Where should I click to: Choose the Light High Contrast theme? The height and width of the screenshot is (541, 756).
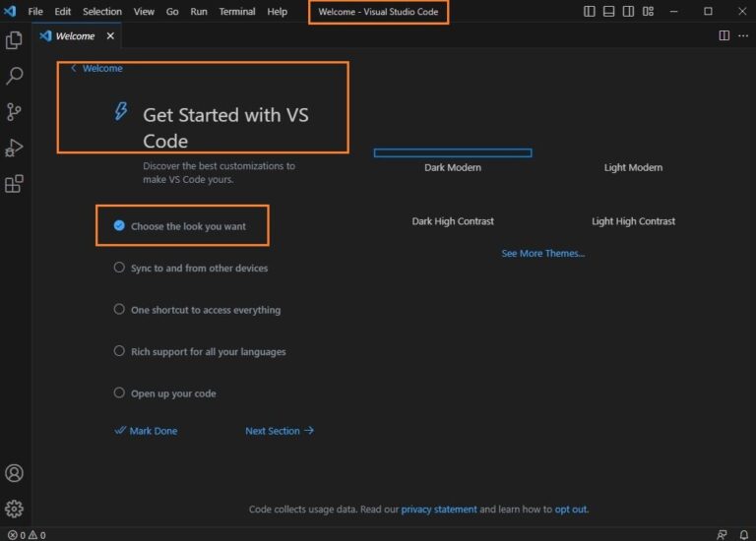tap(633, 221)
